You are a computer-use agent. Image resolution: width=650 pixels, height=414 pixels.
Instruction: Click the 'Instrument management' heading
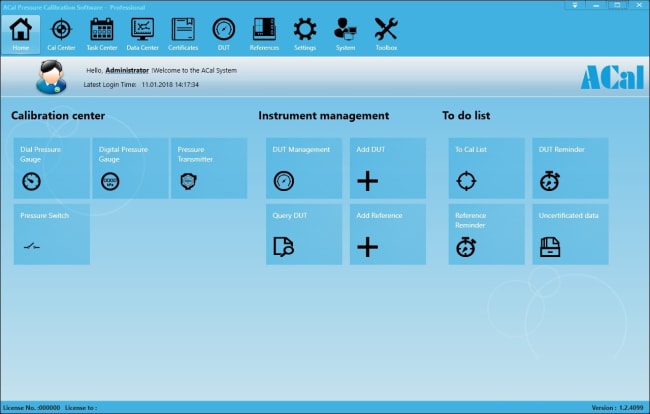click(324, 116)
